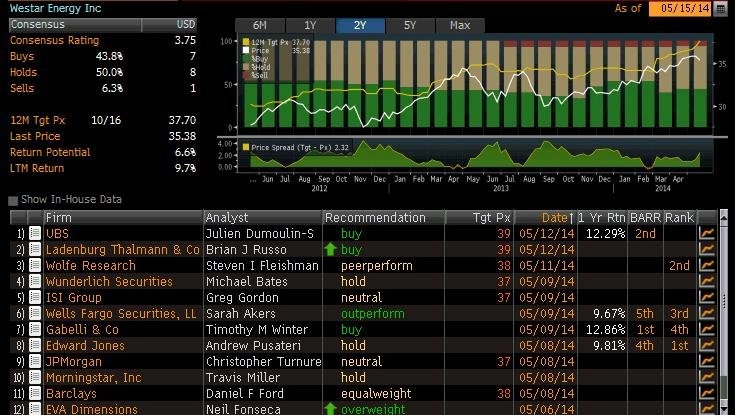The height and width of the screenshot is (415, 735).
Task: Open Ladenburg Thalmann & Co firm link
Action: 122,249
